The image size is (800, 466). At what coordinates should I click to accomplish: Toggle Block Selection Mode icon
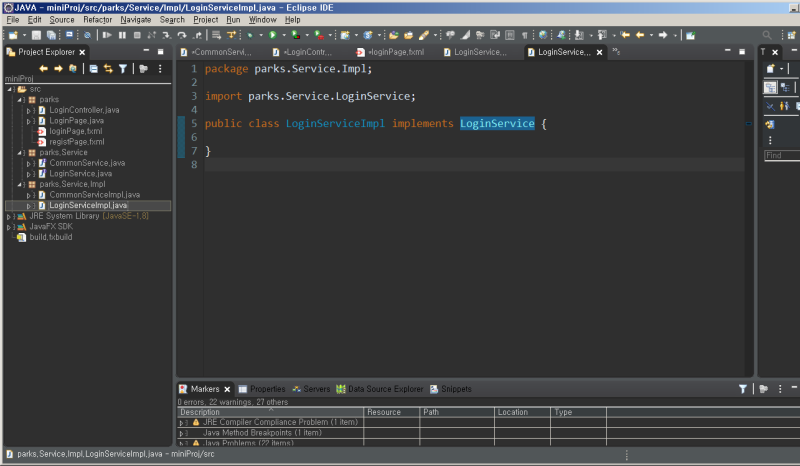click(x=510, y=35)
